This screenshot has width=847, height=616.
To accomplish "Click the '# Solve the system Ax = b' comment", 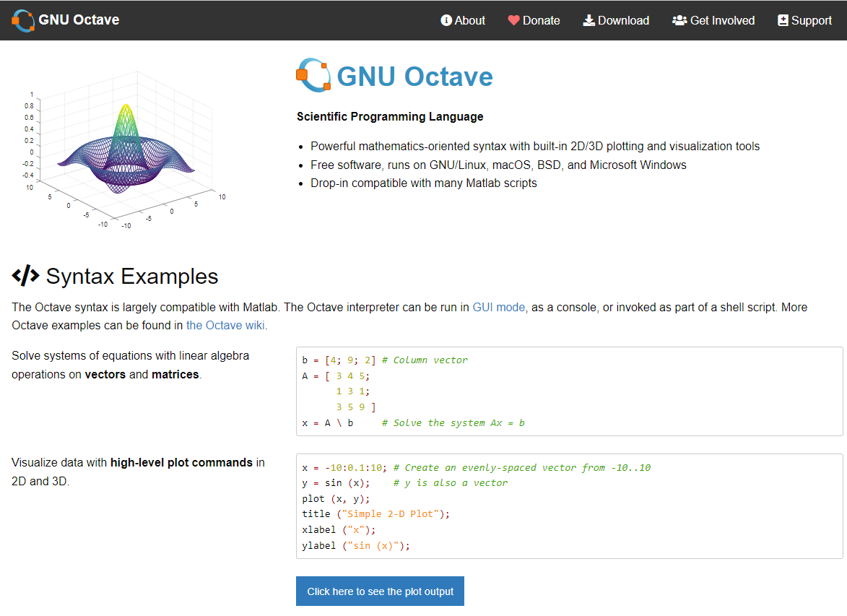I will pos(453,423).
